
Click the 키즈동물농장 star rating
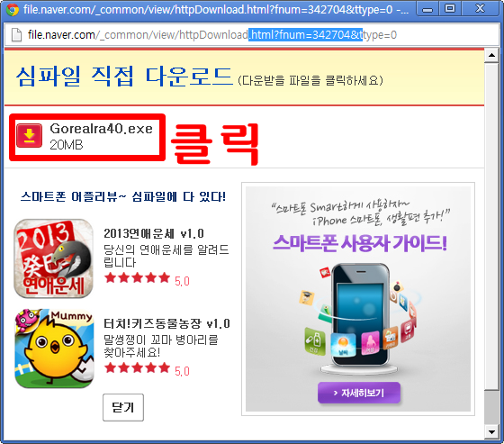pos(137,367)
